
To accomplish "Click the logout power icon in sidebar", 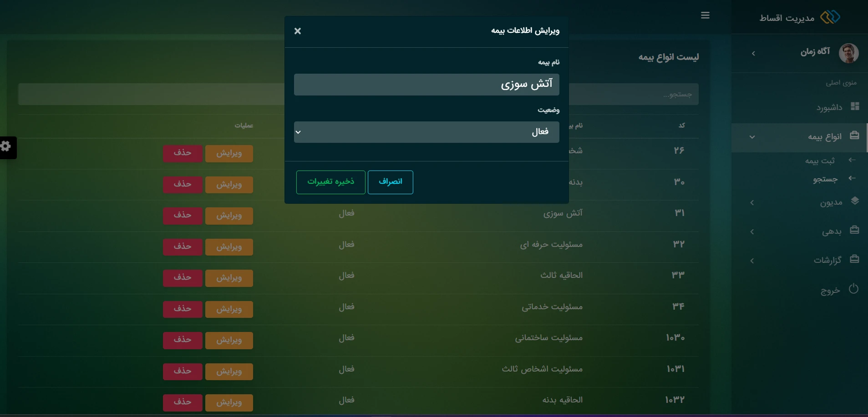I will [853, 289].
